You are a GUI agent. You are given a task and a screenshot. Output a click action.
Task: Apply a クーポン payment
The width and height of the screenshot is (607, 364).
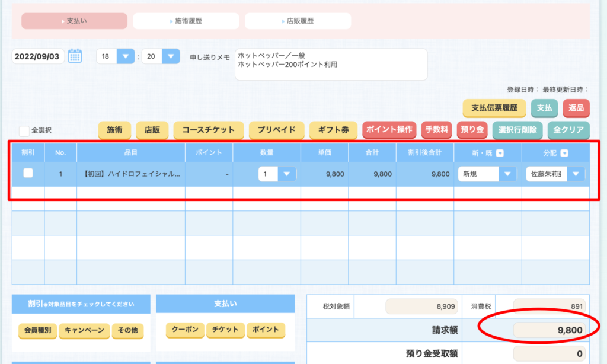click(180, 330)
